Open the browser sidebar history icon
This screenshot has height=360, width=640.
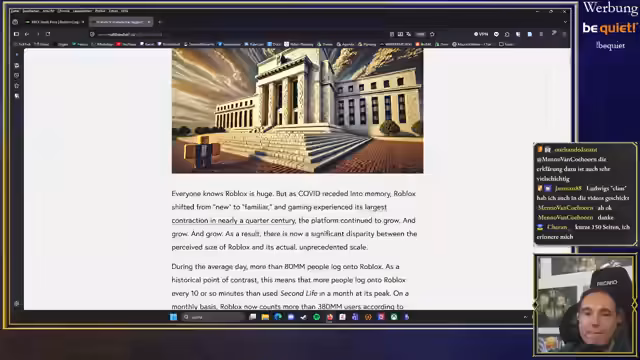click(x=16, y=76)
